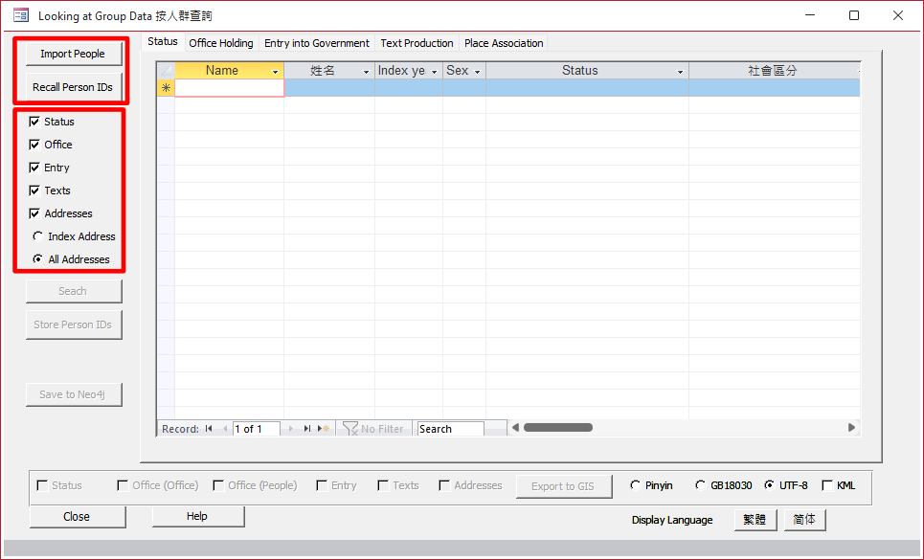Click the Import People button
The image size is (924, 560).
(x=73, y=54)
